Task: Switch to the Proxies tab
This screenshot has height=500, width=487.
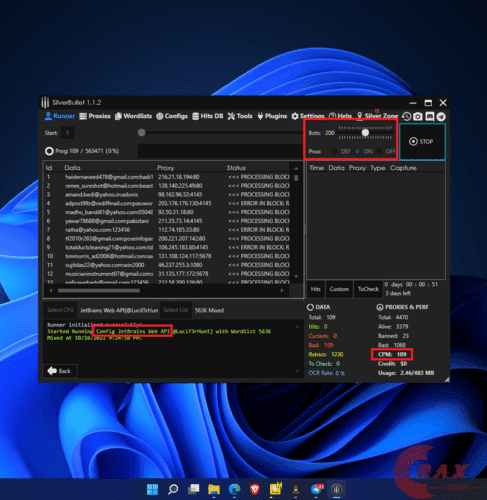Action: click(95, 116)
